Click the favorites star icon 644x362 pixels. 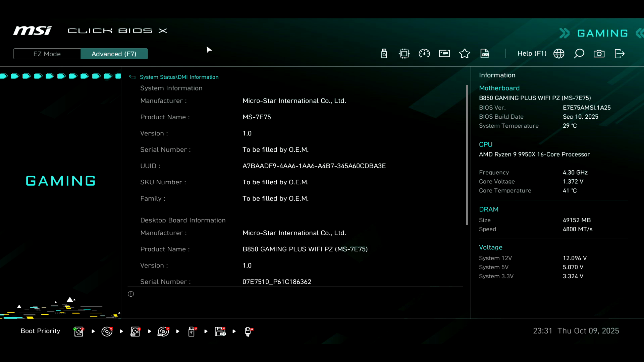pos(465,54)
